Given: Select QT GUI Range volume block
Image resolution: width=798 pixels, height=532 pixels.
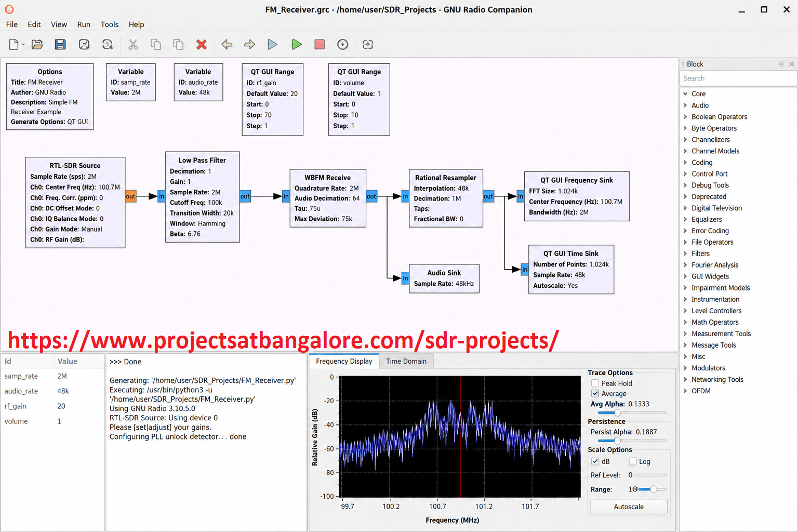Looking at the screenshot, I should 359,99.
